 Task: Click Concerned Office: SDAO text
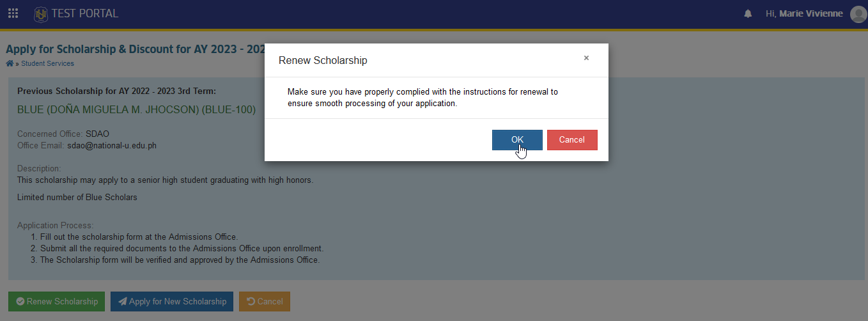pos(63,134)
